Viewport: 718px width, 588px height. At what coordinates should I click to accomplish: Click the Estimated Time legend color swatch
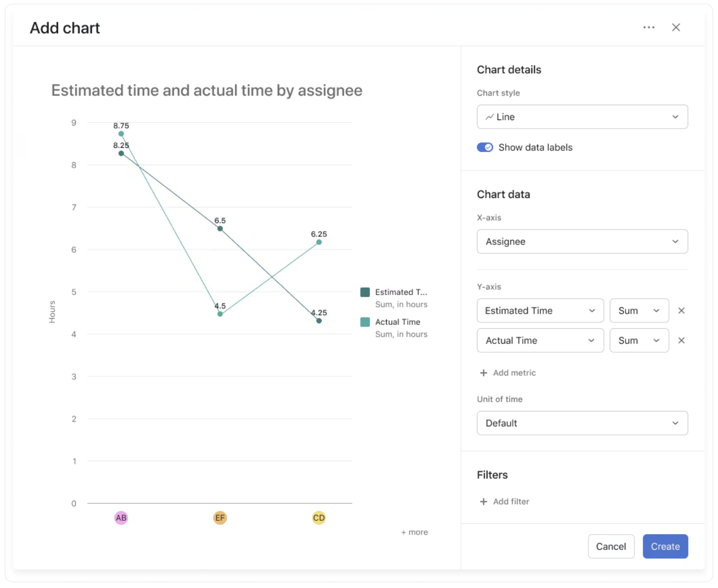365,292
